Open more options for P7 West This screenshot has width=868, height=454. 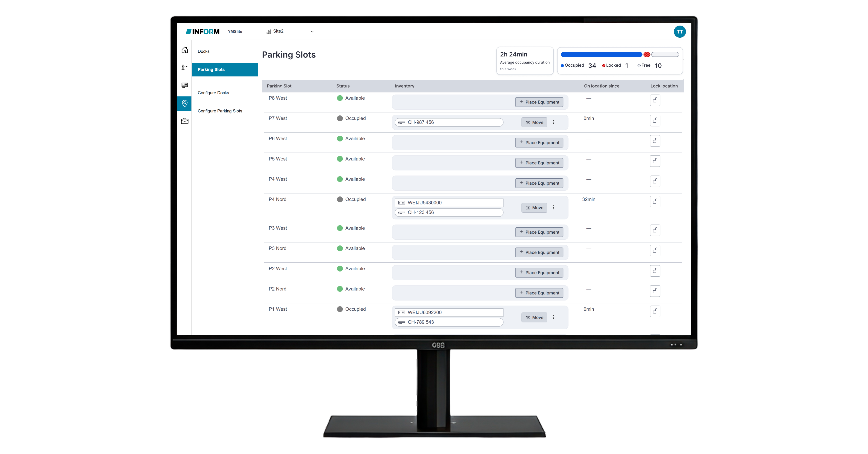click(553, 122)
